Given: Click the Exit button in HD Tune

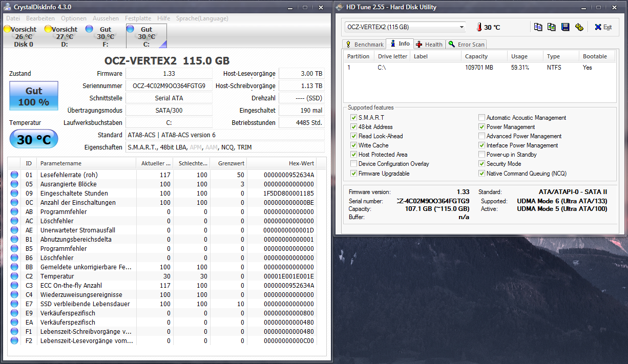Looking at the screenshot, I should click(x=603, y=27).
